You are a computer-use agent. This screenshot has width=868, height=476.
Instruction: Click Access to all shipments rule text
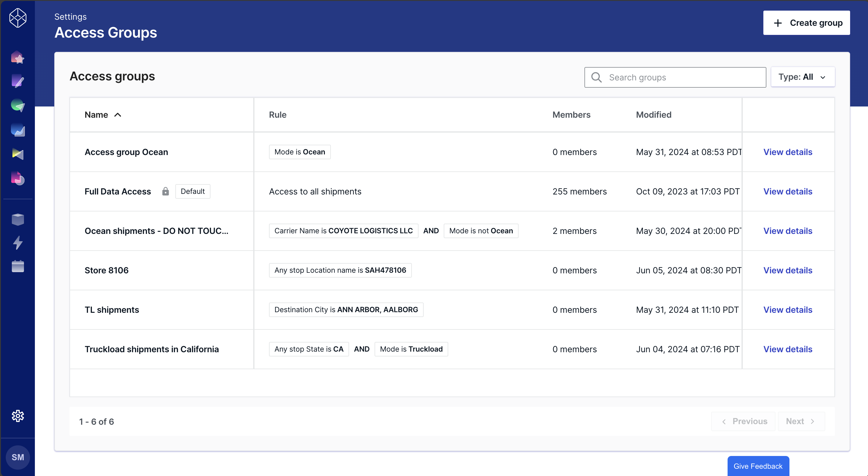tap(315, 191)
